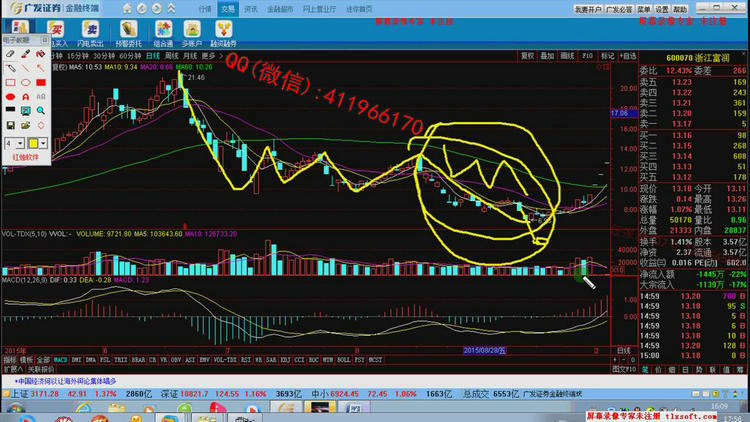Activate the magnifier zoom tool

coord(41,111)
